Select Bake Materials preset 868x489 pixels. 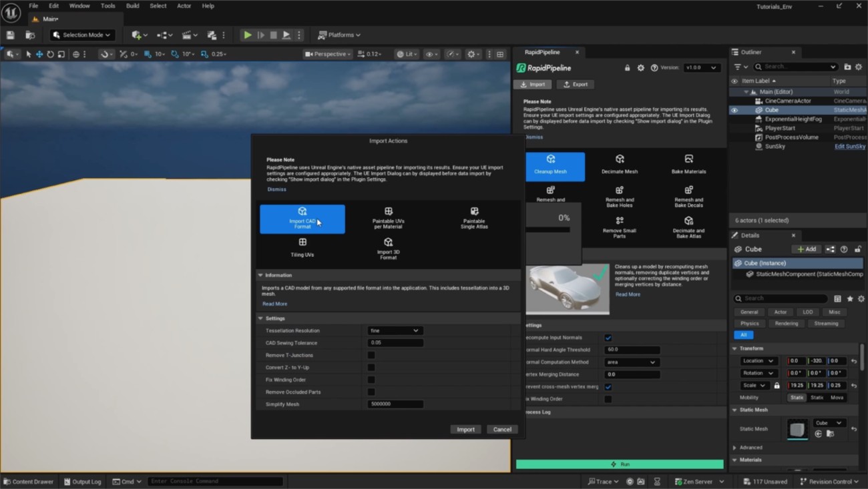coord(688,165)
